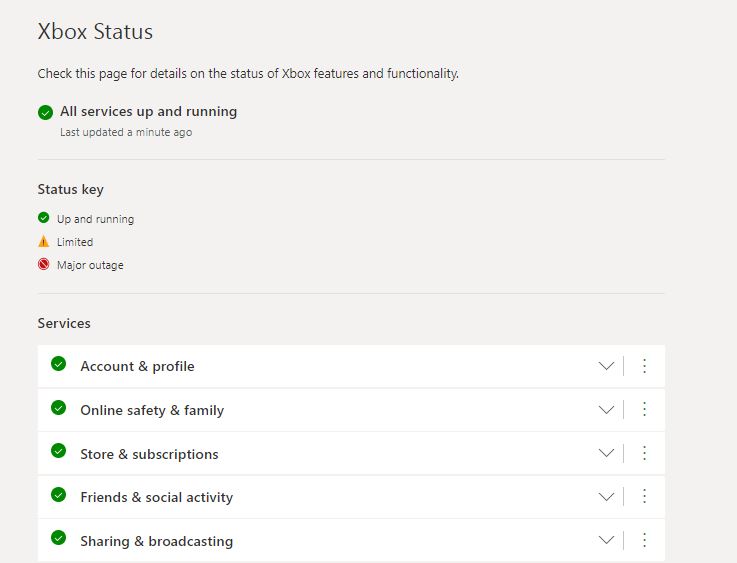The width and height of the screenshot is (737, 563).
Task: Click the Major outage legend label
Action: (x=90, y=265)
